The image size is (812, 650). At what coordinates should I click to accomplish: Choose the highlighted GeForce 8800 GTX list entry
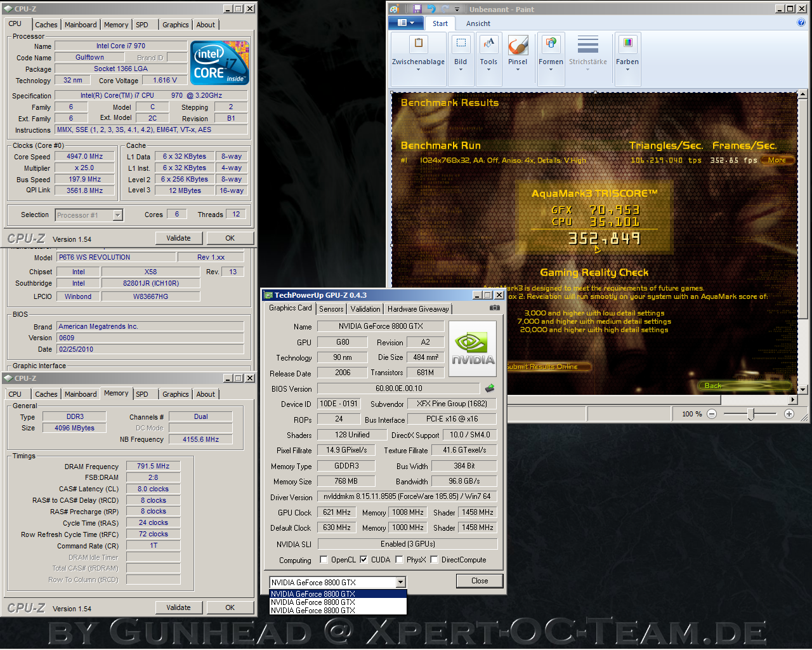pos(338,594)
